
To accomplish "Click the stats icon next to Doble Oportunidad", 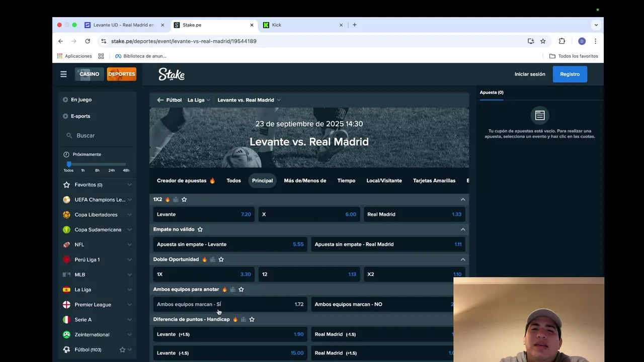I will click(x=213, y=259).
